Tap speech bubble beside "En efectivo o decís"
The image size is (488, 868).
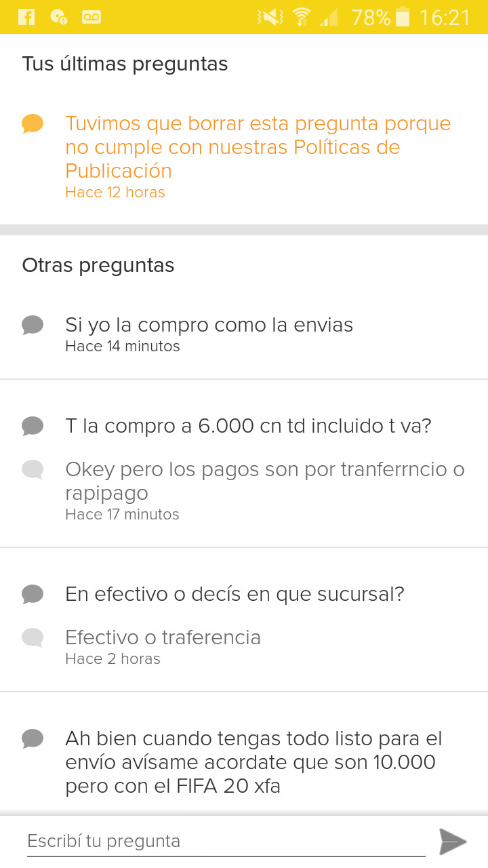33,595
